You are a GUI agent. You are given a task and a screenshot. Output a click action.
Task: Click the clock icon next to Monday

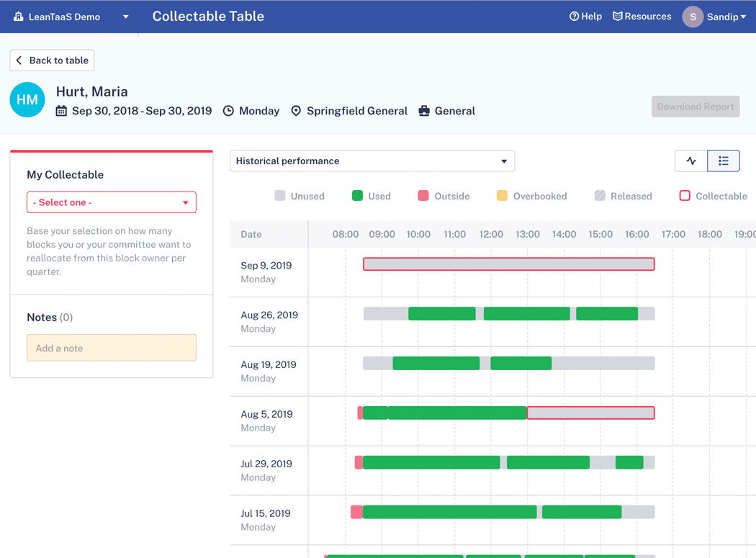pyautogui.click(x=228, y=111)
